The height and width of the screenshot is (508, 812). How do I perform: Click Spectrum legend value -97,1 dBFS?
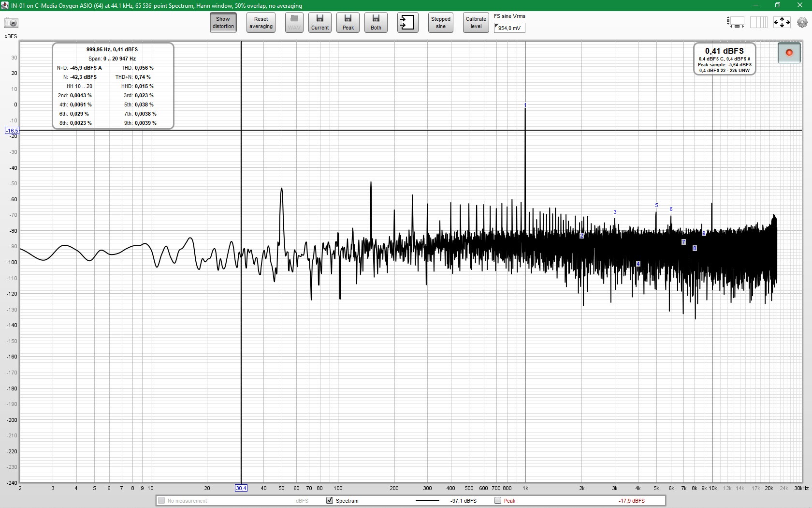[464, 501]
